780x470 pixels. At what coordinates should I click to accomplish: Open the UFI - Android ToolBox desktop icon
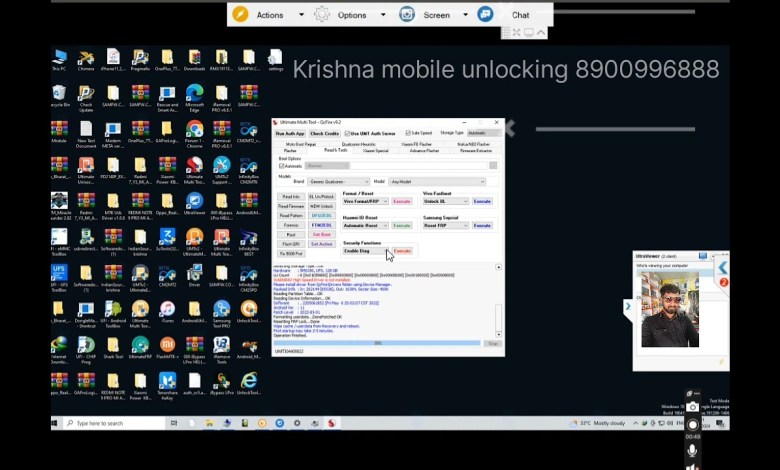(113, 314)
